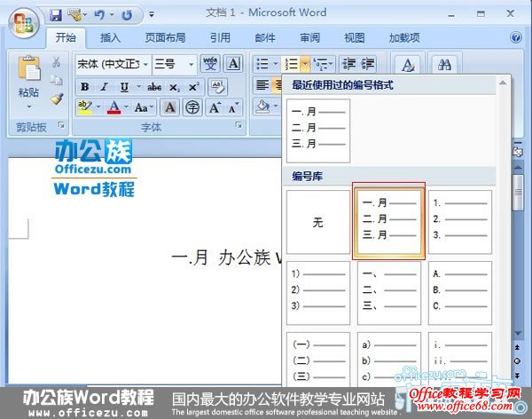Viewport: 532px width, 419px height.
Task: Open the 页面布局 tab
Action: (x=165, y=38)
